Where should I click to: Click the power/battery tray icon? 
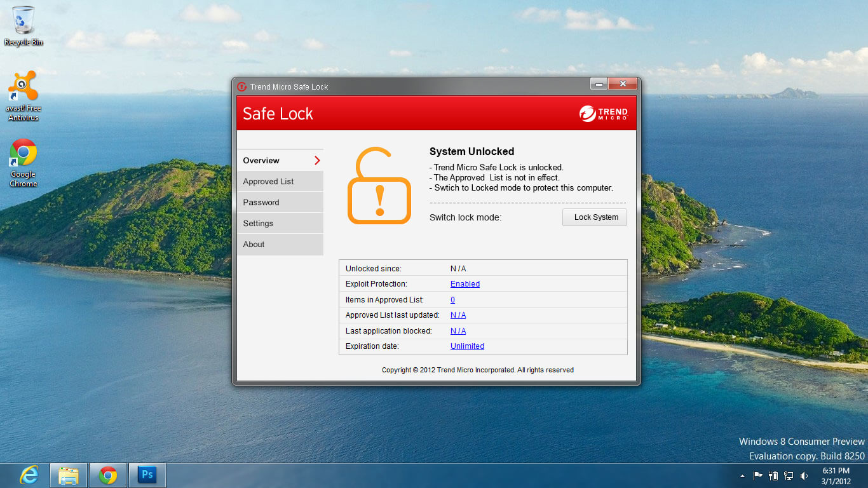coord(773,475)
